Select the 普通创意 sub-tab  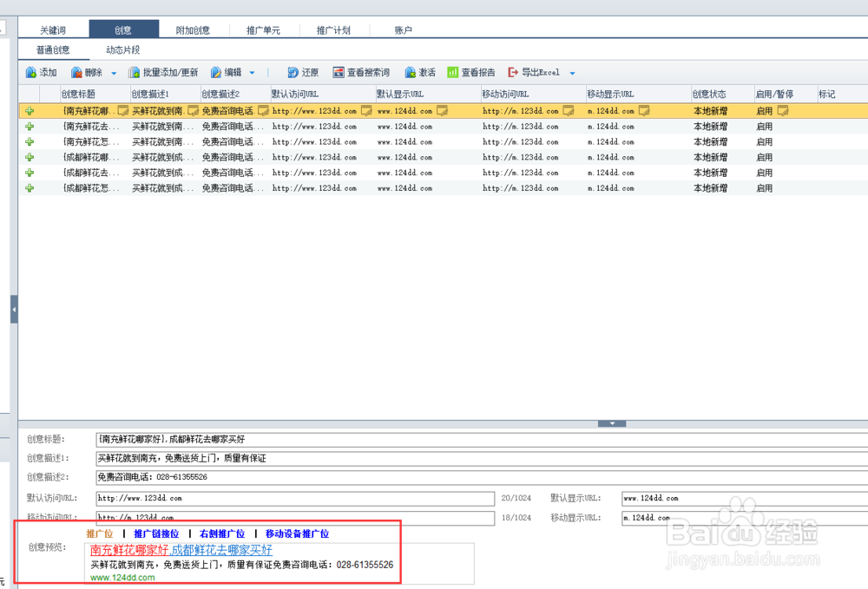pos(53,49)
